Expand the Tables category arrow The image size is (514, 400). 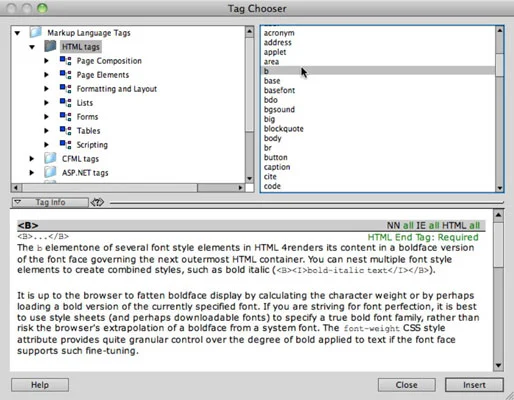tap(46, 131)
